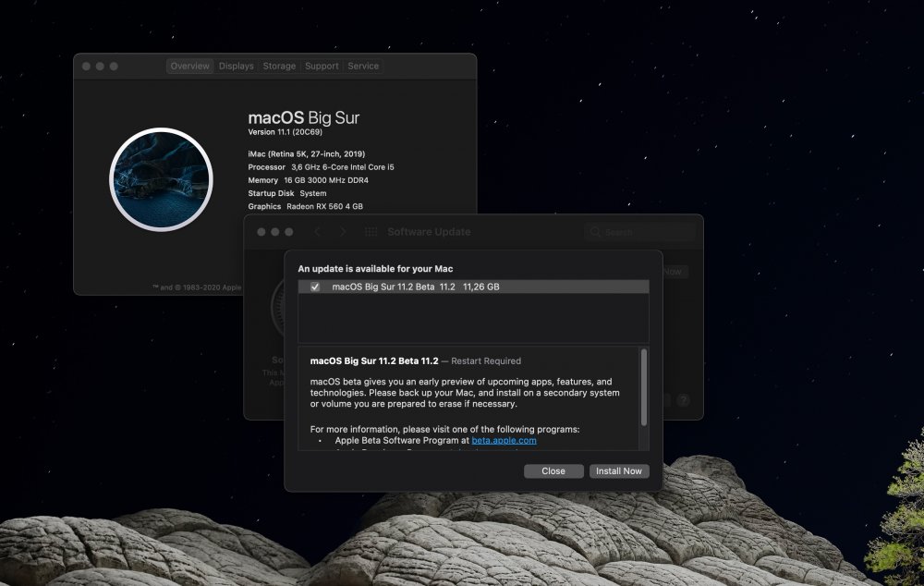
Task: Open the Storage tab
Action: (x=279, y=66)
